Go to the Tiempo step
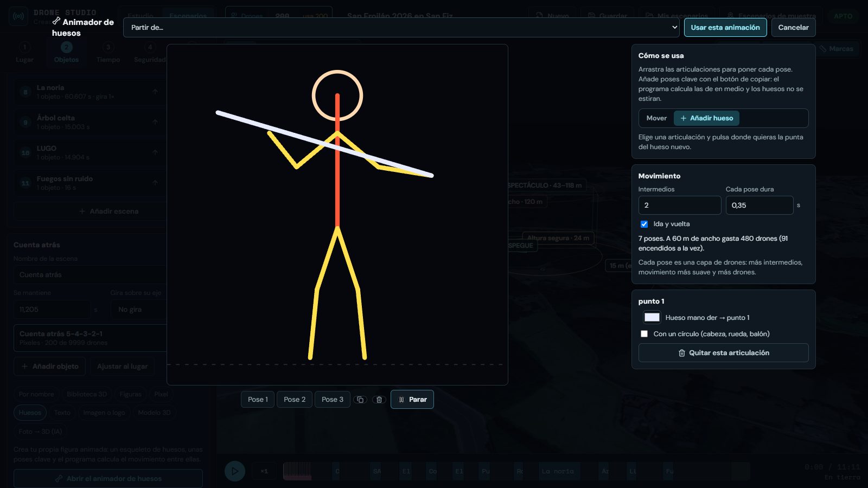 click(108, 53)
